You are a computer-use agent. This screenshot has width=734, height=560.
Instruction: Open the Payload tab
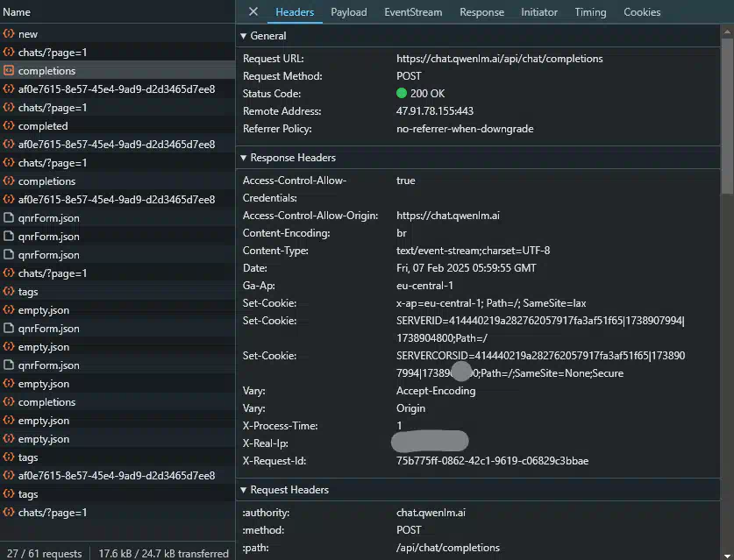click(349, 12)
